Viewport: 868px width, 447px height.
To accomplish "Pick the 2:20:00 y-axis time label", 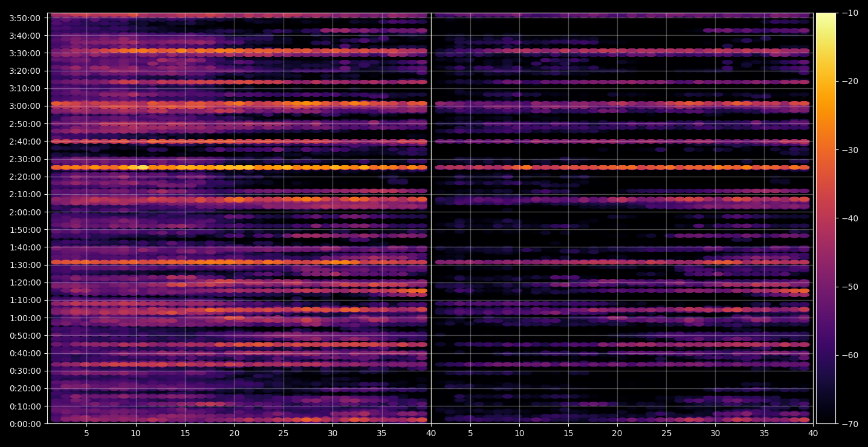I will coord(25,177).
